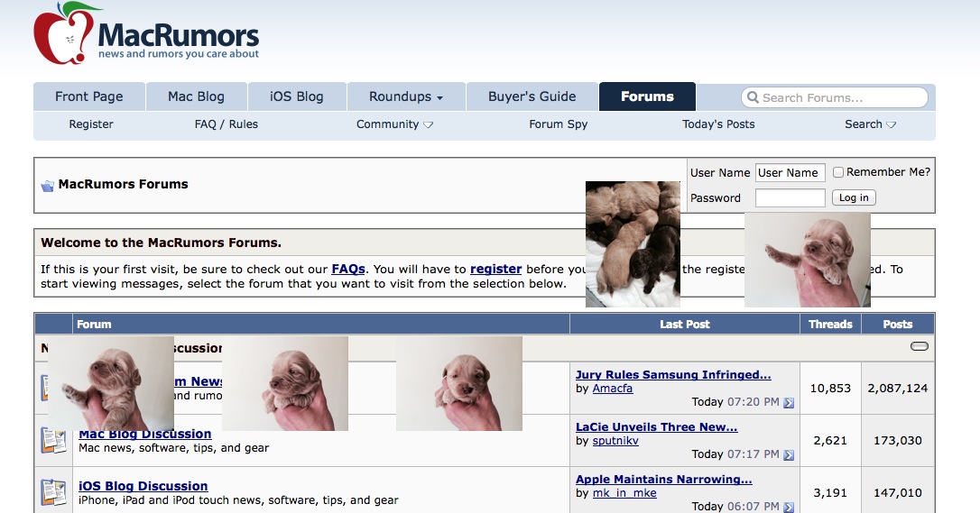Open Mac Blog Discussion forum
This screenshot has width=980, height=513.
click(x=145, y=434)
